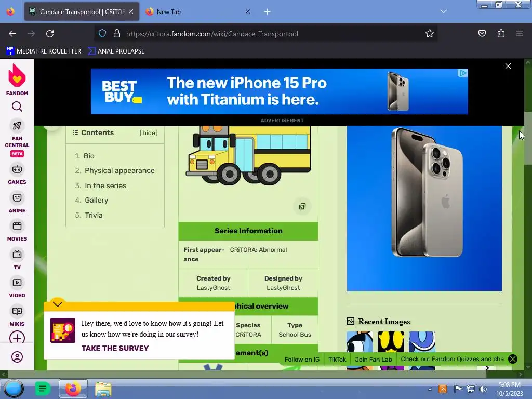Jump to In the series section
This screenshot has width=532, height=399.
coord(105,185)
